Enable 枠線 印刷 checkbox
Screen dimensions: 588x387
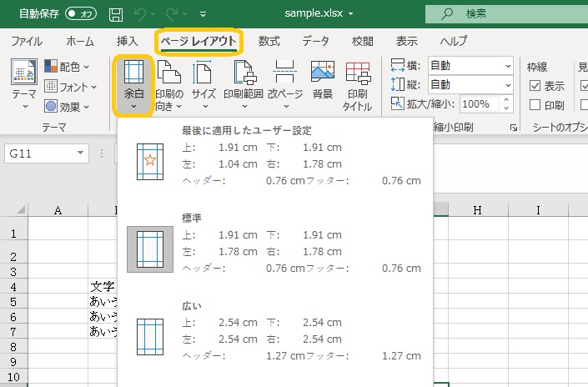535,105
